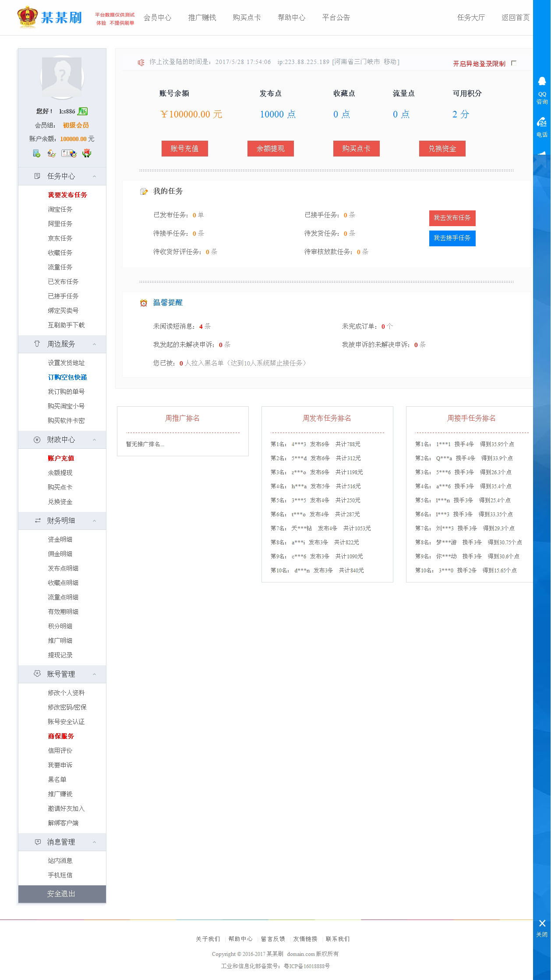Viewport: 551px width, 980px height.
Task: Open 帮助中心 in the top navigation
Action: (292, 18)
